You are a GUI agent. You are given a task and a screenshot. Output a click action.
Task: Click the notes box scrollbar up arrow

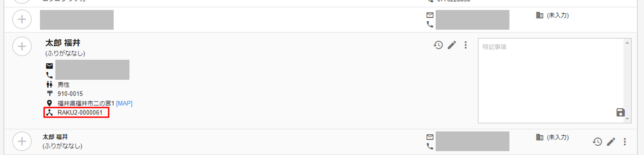(x=627, y=43)
